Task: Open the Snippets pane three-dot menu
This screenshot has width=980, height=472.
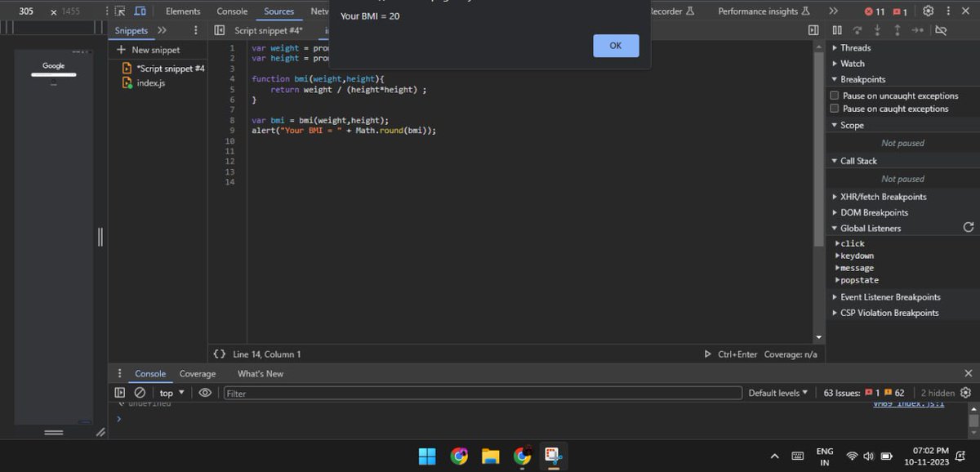Action: coord(196,30)
